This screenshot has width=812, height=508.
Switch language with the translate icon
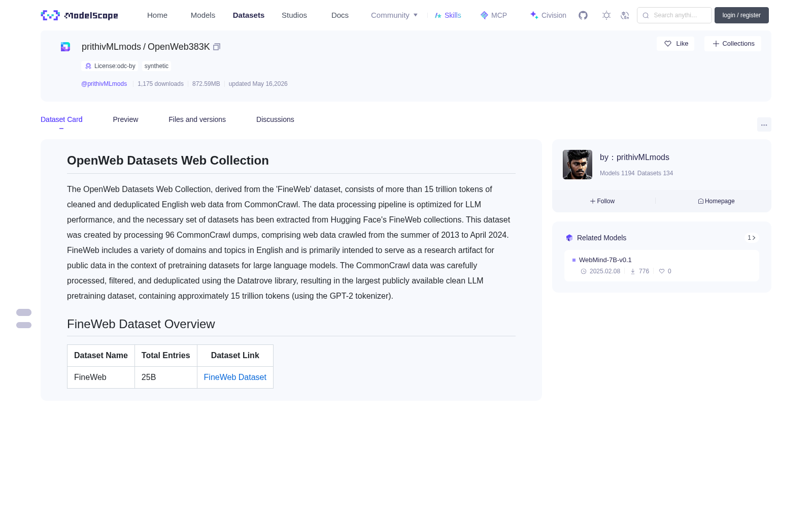[625, 15]
